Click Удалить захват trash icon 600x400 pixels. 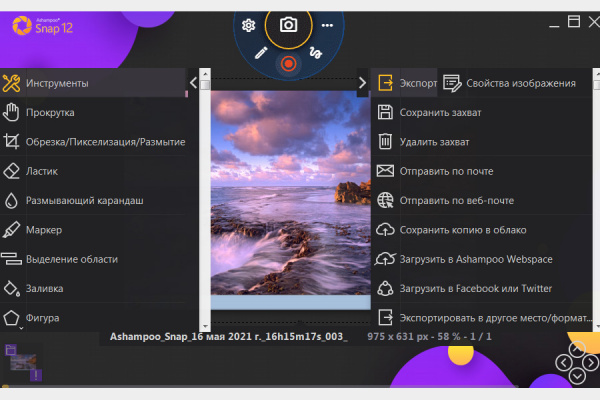click(385, 141)
